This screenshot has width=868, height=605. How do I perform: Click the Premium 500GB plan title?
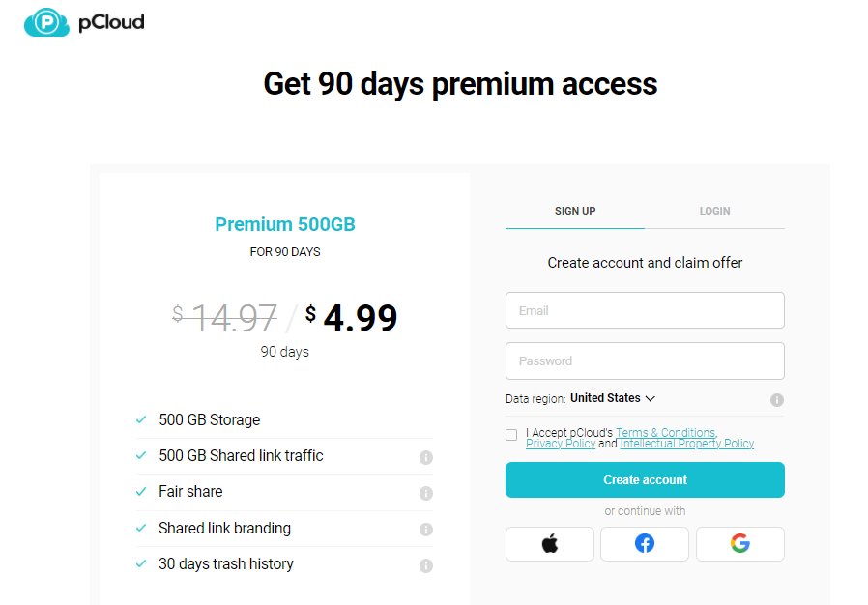(x=285, y=225)
